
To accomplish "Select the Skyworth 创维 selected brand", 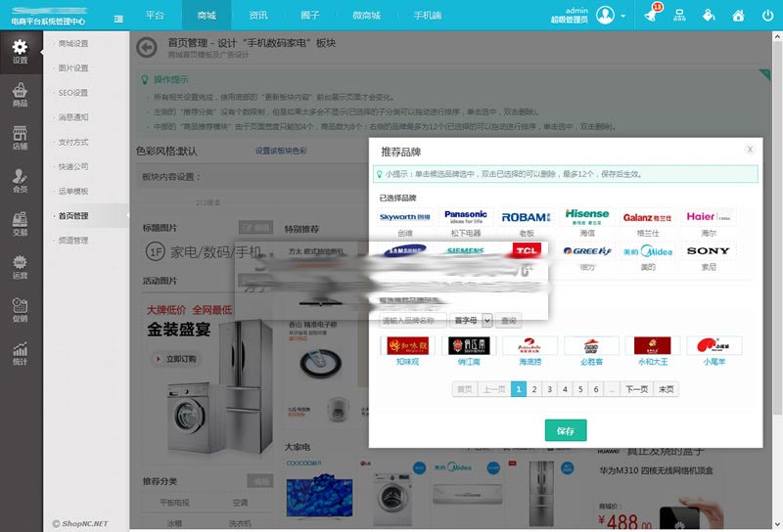I will 405,223.
